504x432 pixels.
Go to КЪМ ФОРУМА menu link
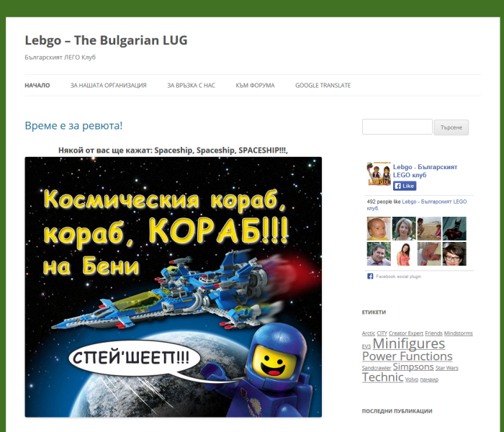click(x=255, y=86)
